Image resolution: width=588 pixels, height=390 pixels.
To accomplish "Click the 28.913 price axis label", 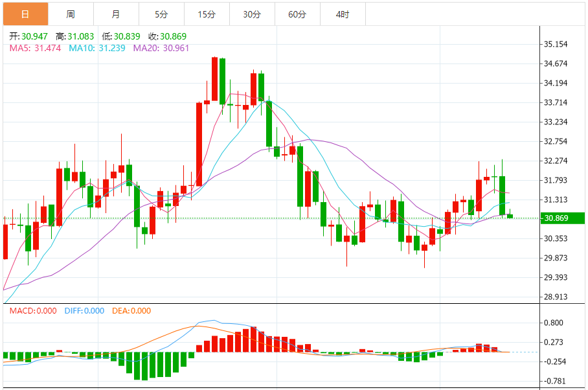I will tap(556, 297).
